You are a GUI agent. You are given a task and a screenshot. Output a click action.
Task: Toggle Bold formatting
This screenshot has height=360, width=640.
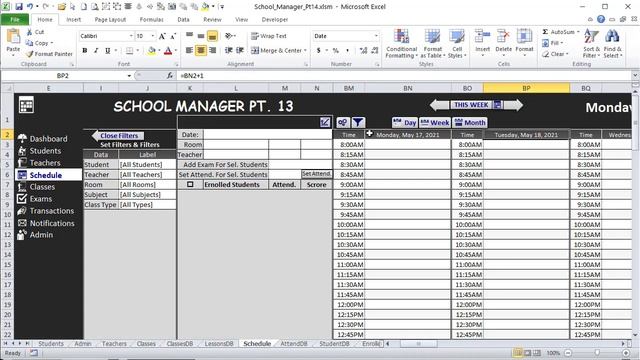coord(85,51)
